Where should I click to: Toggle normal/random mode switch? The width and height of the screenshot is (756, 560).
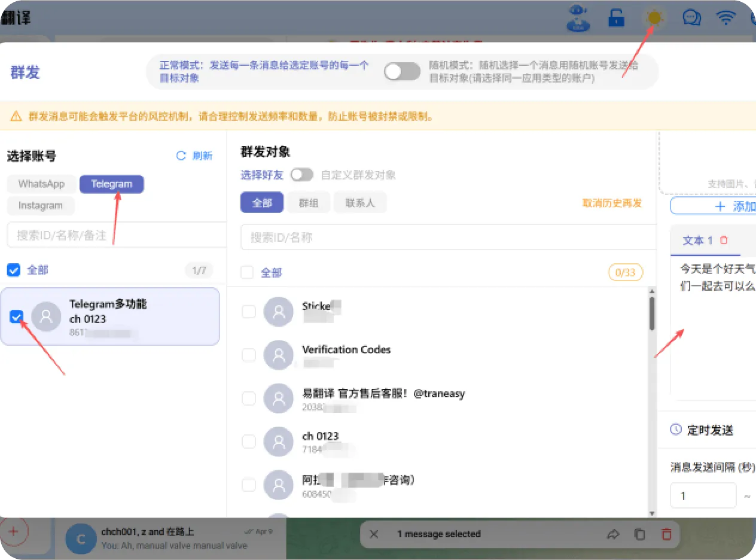[x=402, y=72]
